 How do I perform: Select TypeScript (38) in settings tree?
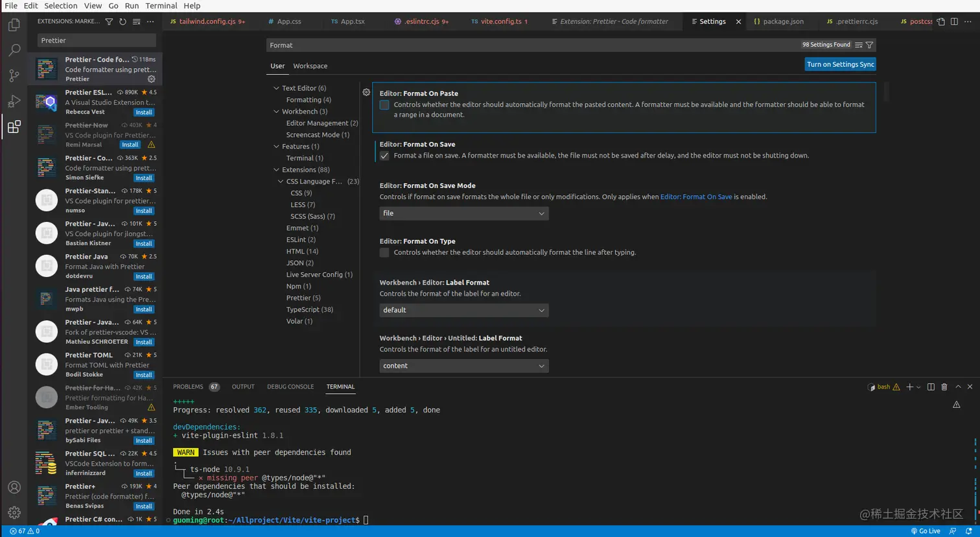pyautogui.click(x=310, y=310)
